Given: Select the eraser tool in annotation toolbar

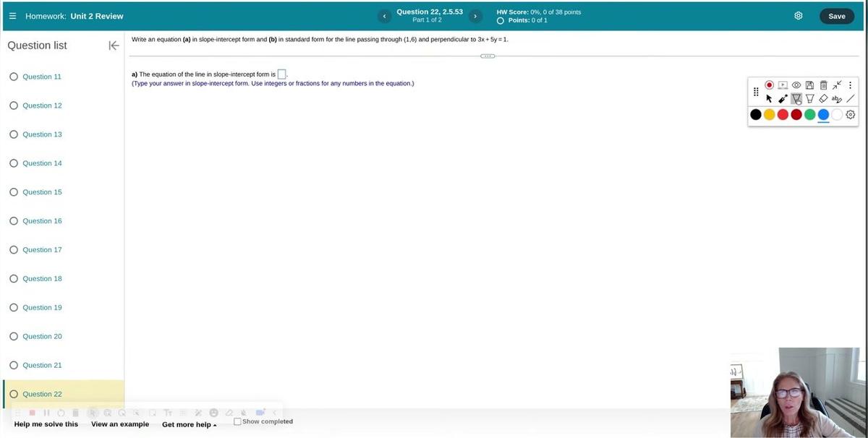Looking at the screenshot, I should point(823,99).
